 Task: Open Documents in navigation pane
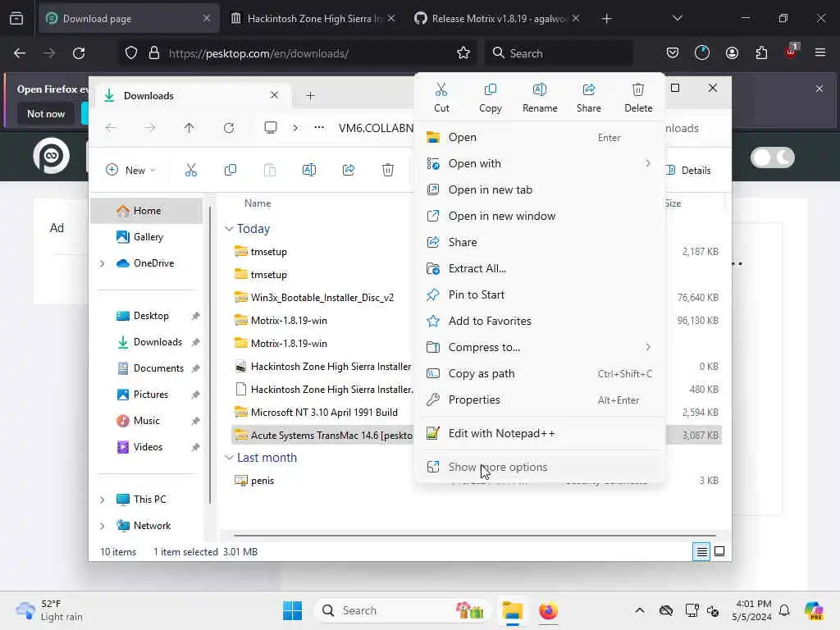(x=150, y=368)
